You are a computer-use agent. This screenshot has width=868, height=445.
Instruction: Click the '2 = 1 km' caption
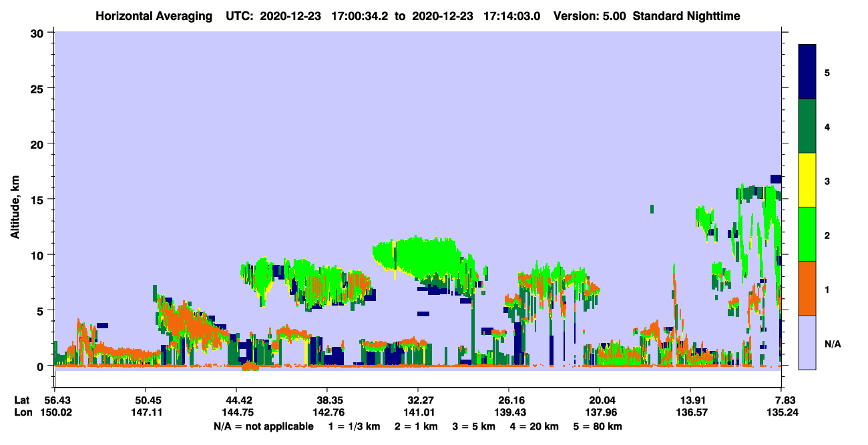pos(418,426)
